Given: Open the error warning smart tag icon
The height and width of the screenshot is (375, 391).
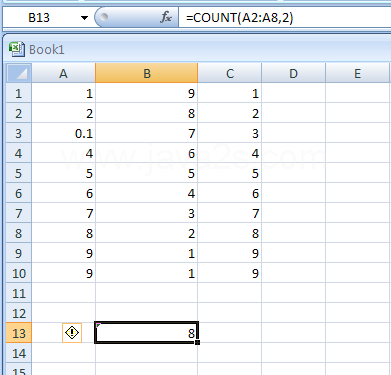Looking at the screenshot, I should [72, 333].
